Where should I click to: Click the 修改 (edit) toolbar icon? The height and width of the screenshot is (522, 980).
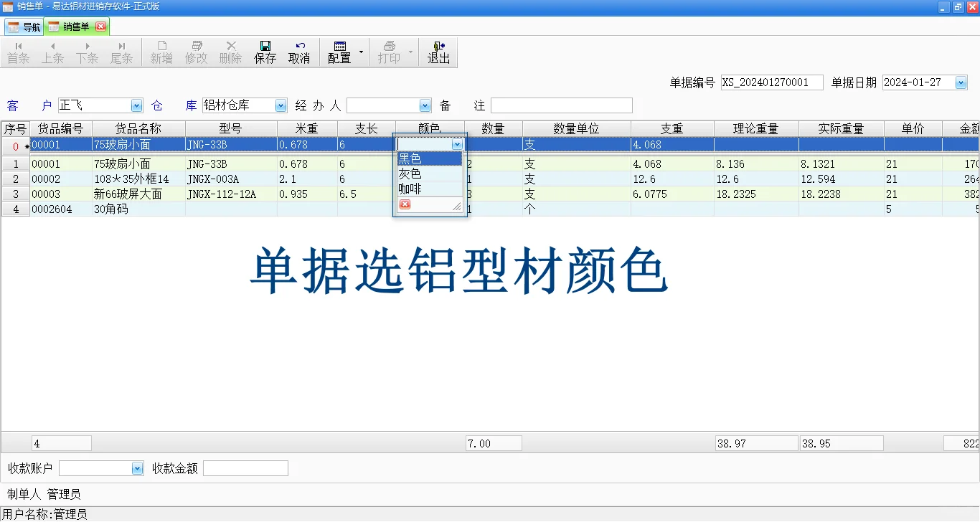tap(196, 52)
